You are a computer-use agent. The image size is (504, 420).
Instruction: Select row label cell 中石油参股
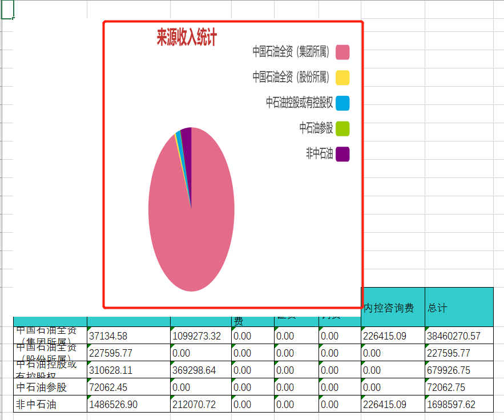pos(50,386)
